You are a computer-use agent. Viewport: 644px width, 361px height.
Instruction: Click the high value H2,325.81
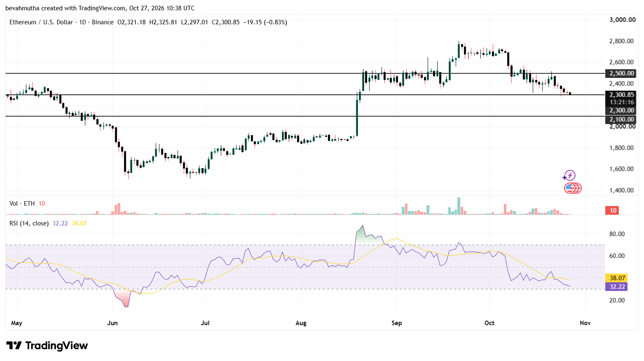pos(163,22)
